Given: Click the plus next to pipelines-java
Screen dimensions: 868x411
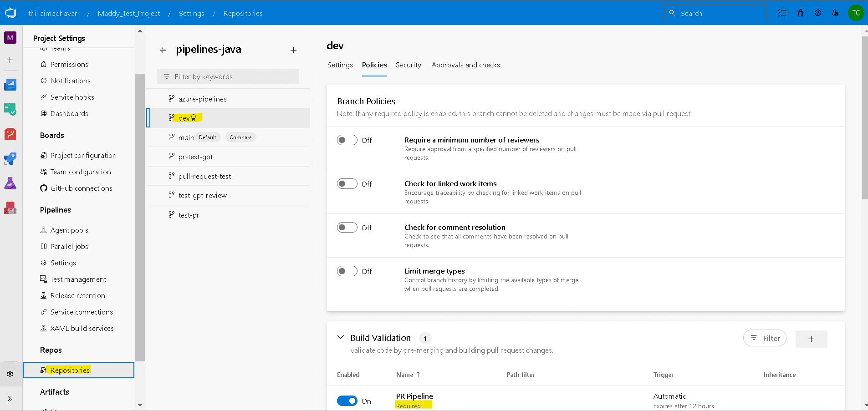Looking at the screenshot, I should point(294,50).
